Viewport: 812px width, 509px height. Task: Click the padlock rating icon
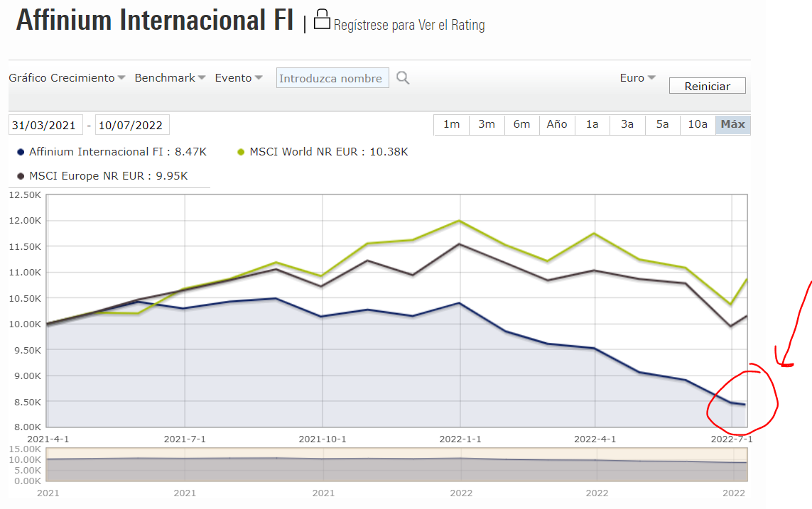323,19
